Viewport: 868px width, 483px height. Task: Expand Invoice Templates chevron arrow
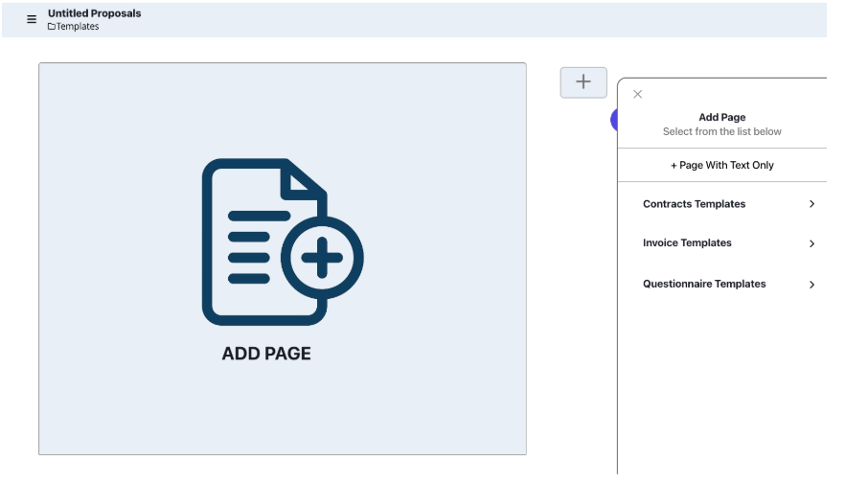click(811, 243)
